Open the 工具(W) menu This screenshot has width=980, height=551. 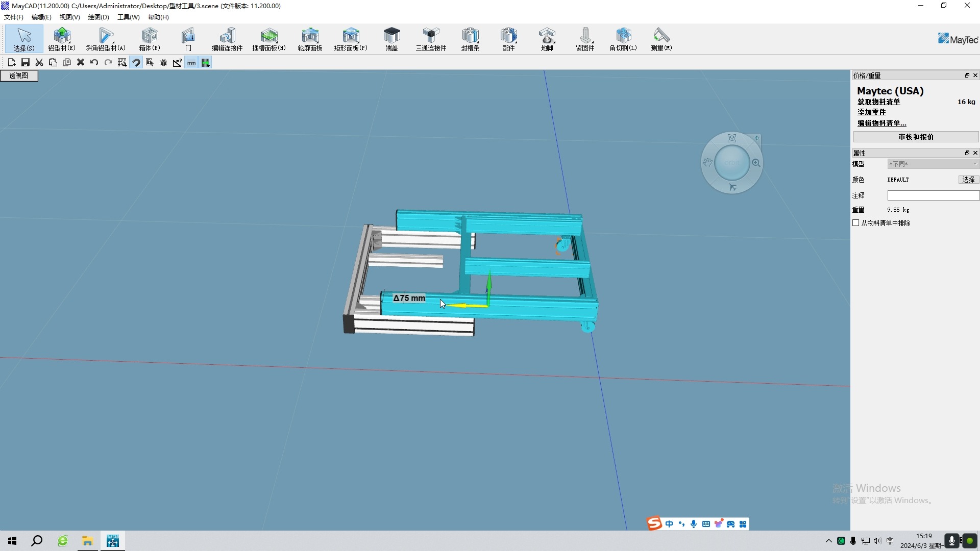[128, 17]
